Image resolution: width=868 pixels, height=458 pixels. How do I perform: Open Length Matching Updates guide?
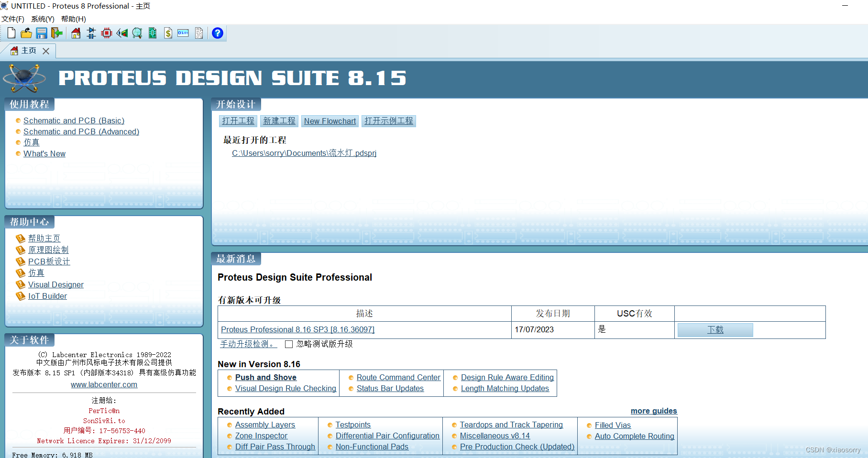click(505, 388)
